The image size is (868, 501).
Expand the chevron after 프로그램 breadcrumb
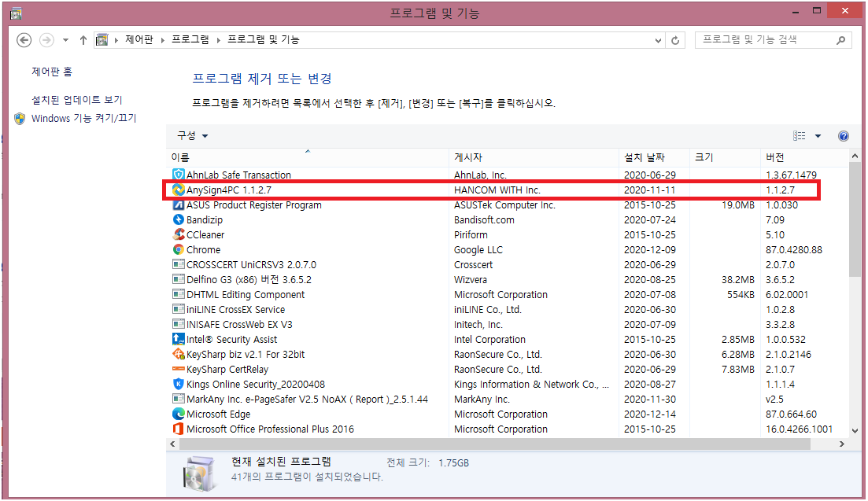(219, 40)
